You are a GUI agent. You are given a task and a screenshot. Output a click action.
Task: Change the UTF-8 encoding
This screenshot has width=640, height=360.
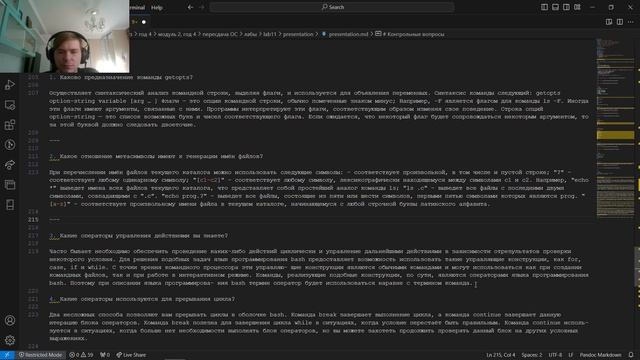point(555,355)
